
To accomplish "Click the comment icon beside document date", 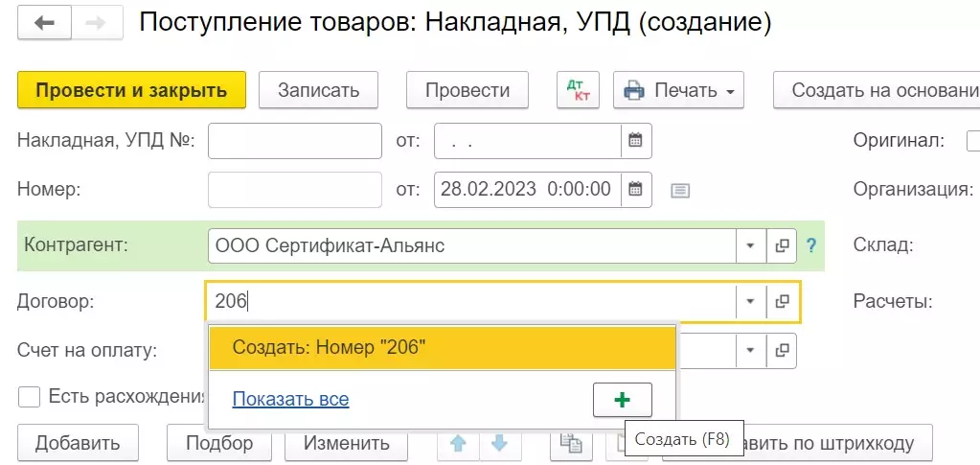I will (680, 190).
